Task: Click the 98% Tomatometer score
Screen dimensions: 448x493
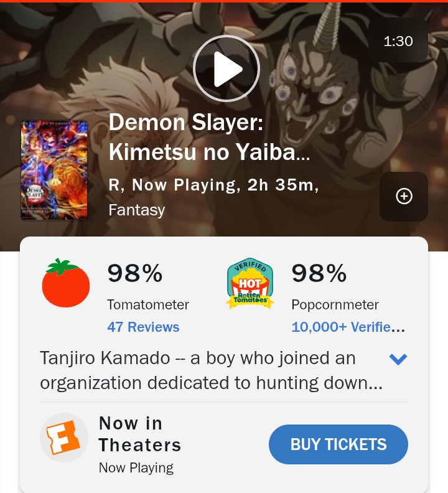Action: click(135, 273)
